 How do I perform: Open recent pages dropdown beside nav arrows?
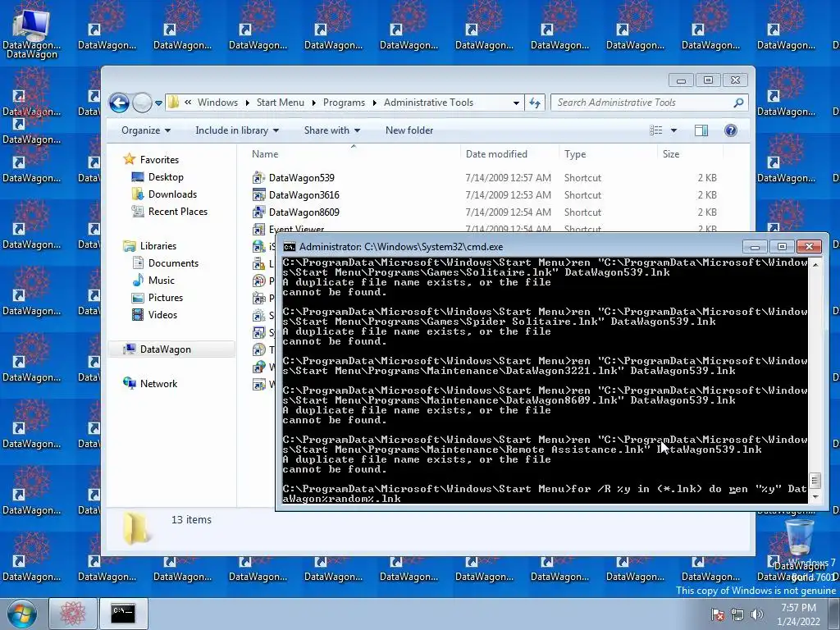click(158, 103)
